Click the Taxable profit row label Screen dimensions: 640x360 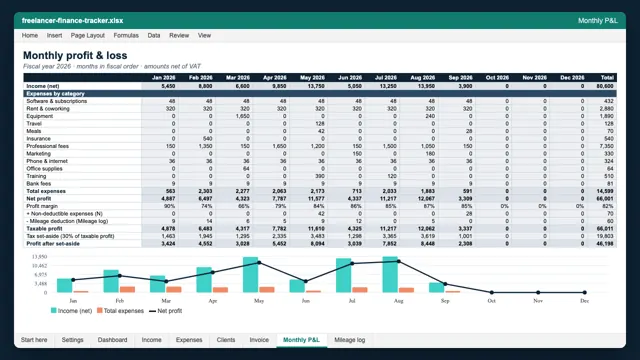44,229
